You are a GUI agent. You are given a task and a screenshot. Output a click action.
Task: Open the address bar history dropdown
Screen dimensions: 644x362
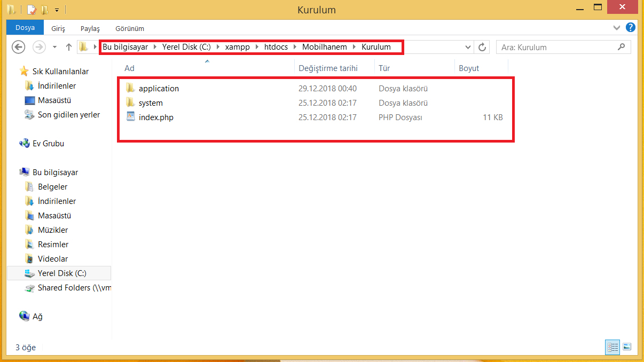468,47
